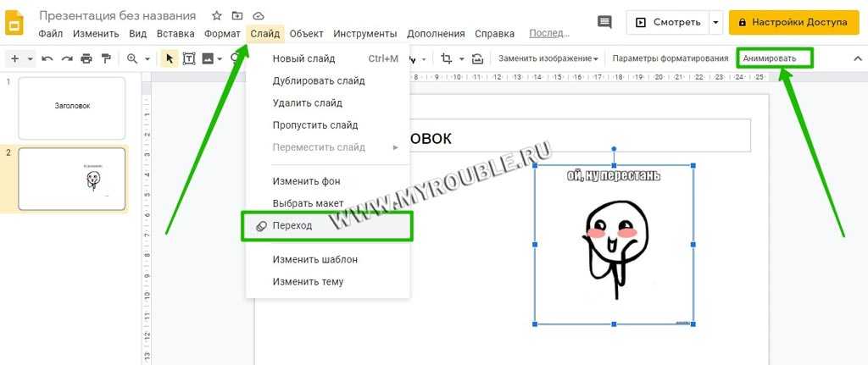Open the new slide dropdown arrow
The width and height of the screenshot is (868, 365).
point(30,58)
